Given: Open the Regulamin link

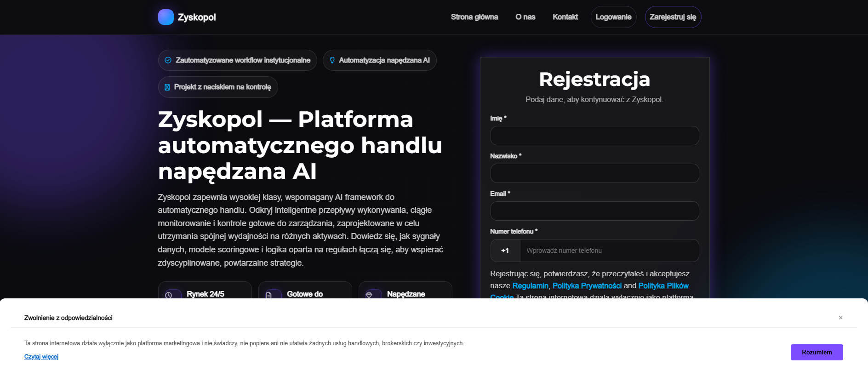Looking at the screenshot, I should (x=530, y=286).
